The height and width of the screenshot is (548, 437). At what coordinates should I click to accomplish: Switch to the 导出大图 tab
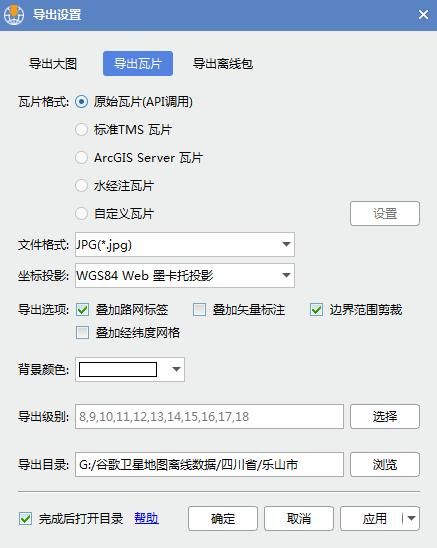point(53,64)
